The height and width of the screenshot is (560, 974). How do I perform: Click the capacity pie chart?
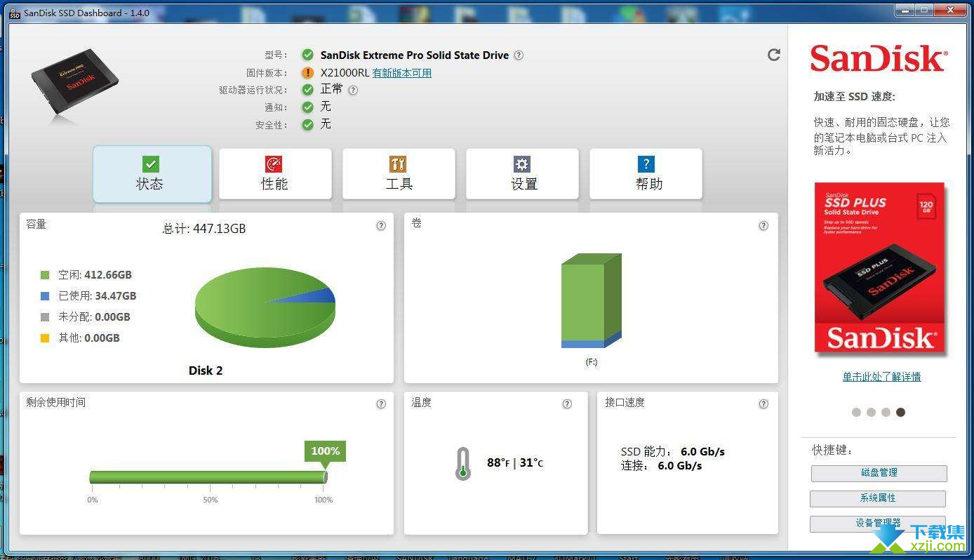click(x=265, y=307)
